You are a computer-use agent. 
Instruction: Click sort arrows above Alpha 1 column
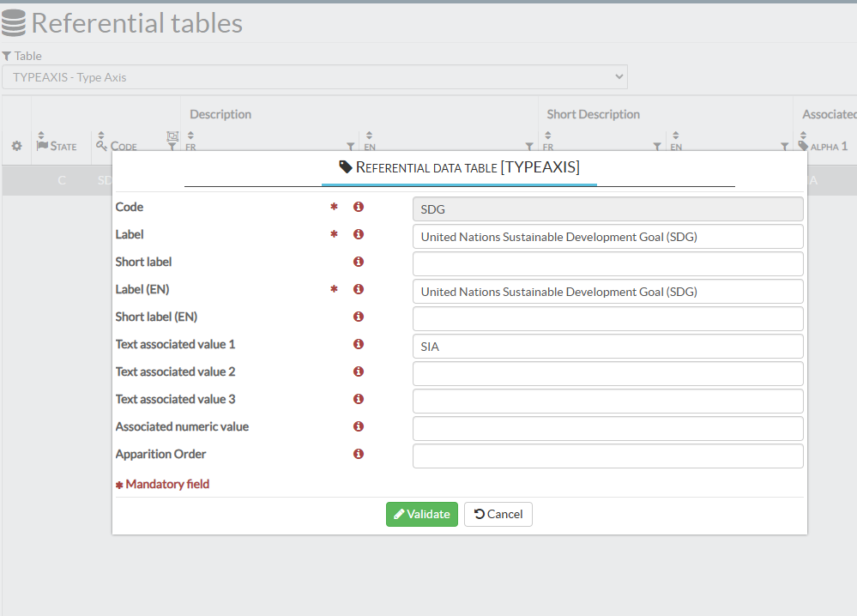(x=803, y=136)
